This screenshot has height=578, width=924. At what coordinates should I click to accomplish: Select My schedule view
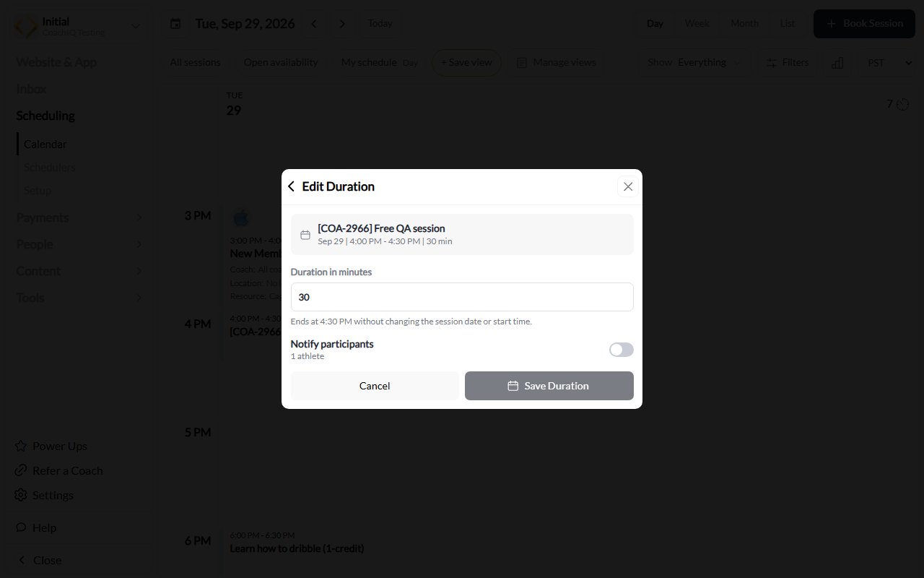[380, 63]
